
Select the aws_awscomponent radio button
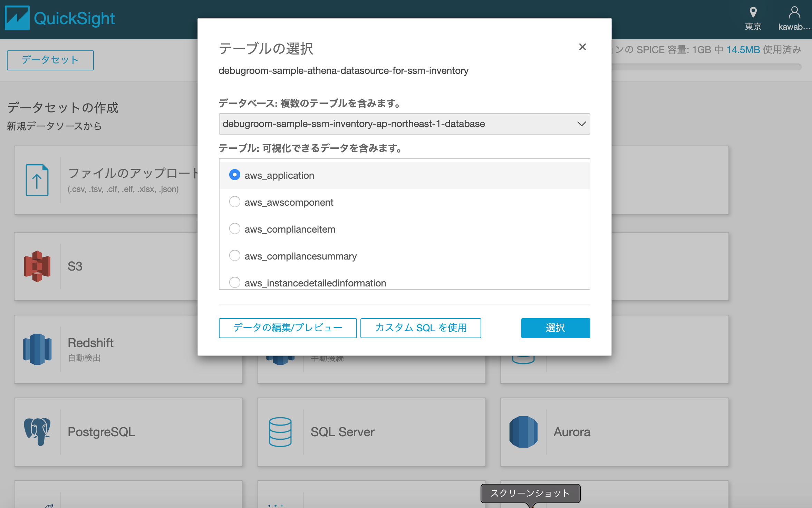[235, 202]
